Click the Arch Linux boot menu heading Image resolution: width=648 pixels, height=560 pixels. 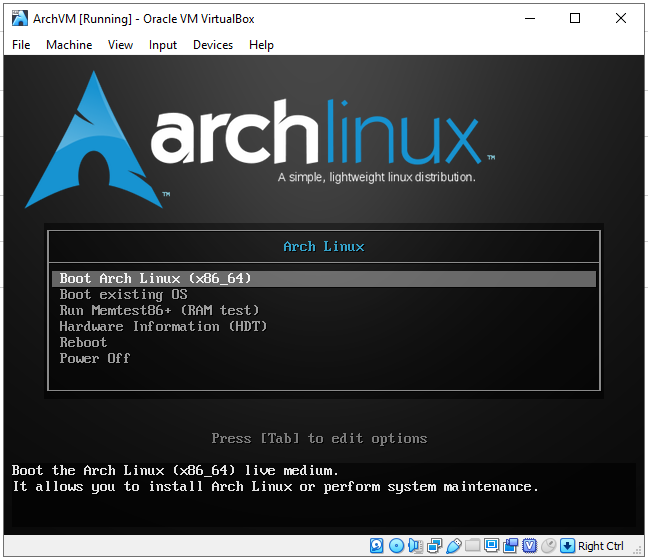click(324, 247)
